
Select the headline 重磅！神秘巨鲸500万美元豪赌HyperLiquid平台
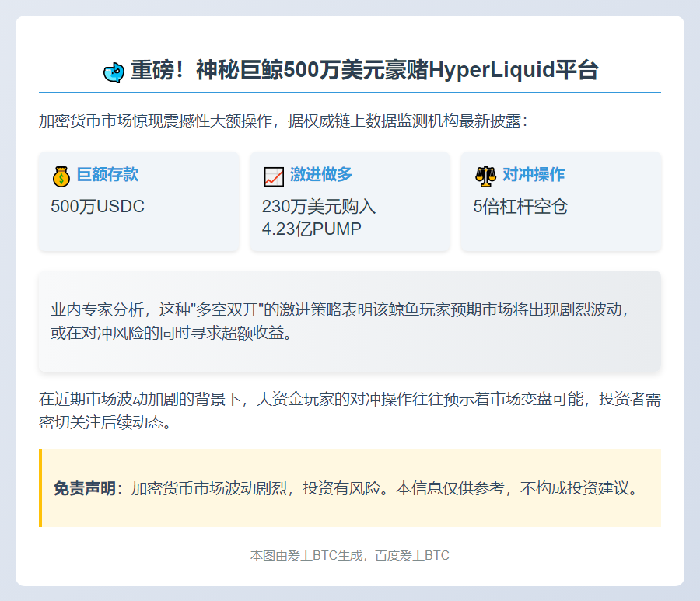tap(364, 70)
